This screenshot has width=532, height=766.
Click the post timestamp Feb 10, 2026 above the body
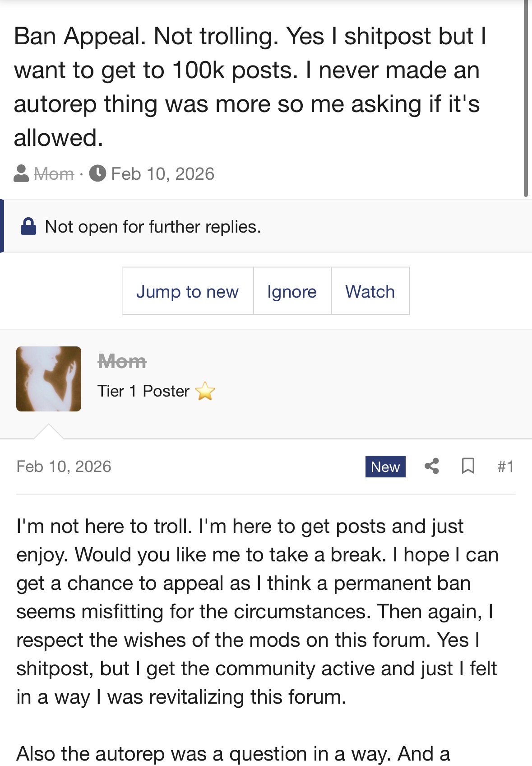click(64, 467)
